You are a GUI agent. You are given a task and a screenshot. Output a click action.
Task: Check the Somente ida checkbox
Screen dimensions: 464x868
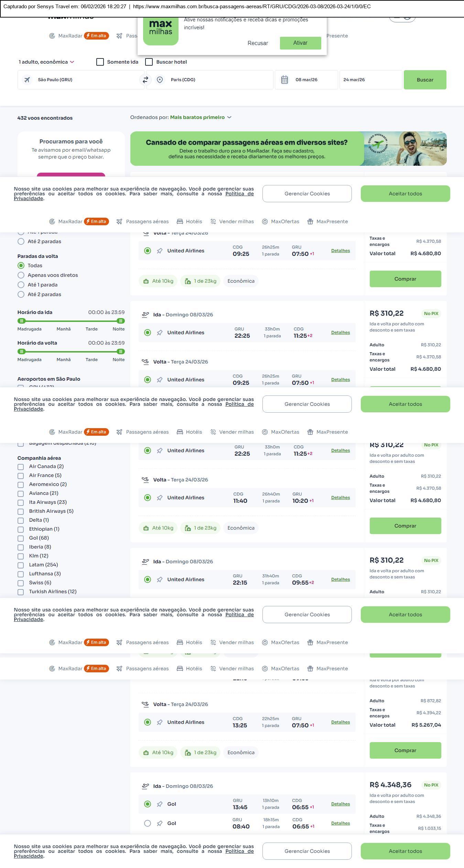100,62
